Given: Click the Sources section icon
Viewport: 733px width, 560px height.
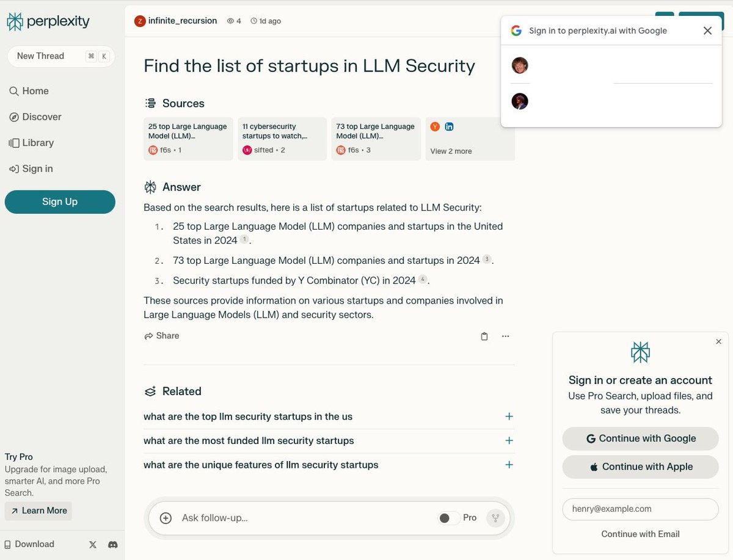Looking at the screenshot, I should click(x=150, y=103).
